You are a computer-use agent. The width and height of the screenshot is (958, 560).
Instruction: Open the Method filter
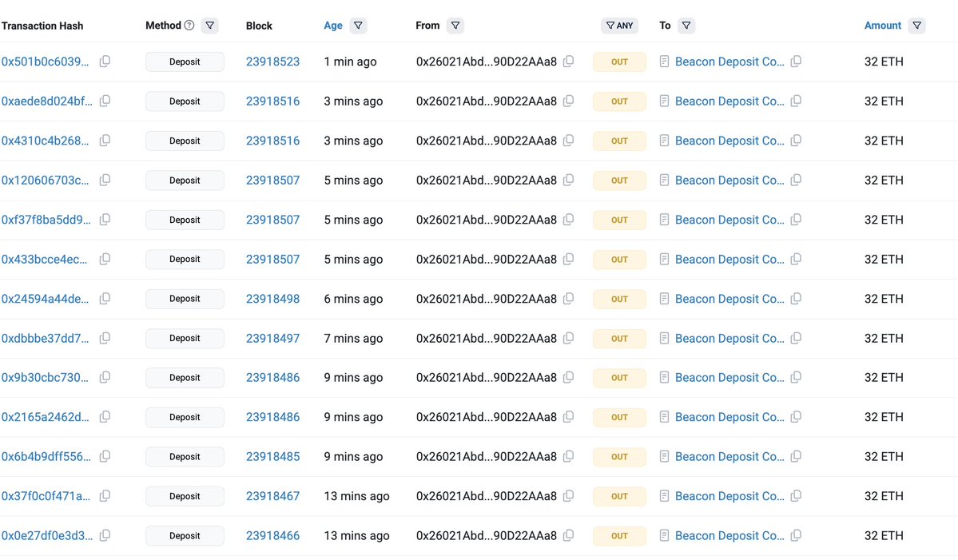(x=209, y=25)
